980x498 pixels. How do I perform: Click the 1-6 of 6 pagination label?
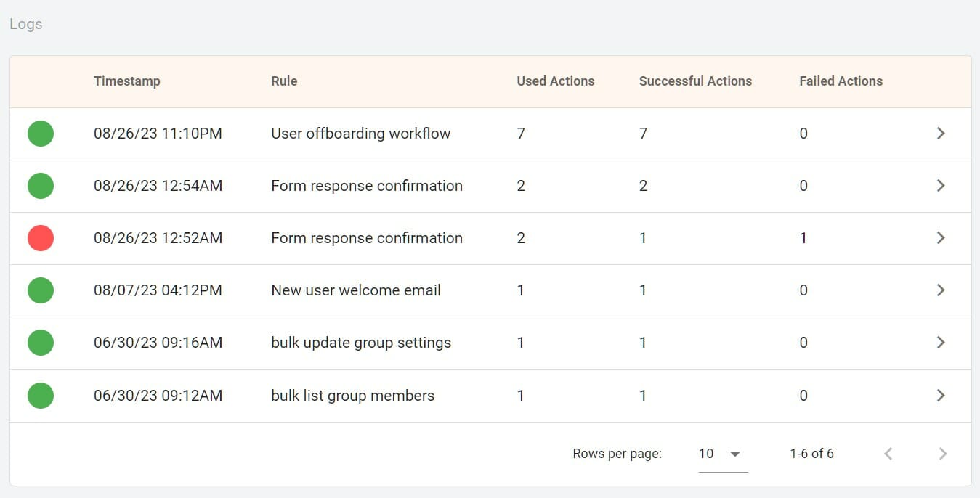(811, 453)
